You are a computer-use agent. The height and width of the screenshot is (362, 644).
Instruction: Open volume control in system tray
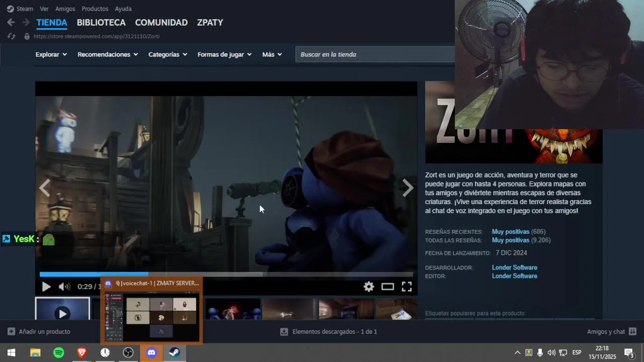(551, 352)
